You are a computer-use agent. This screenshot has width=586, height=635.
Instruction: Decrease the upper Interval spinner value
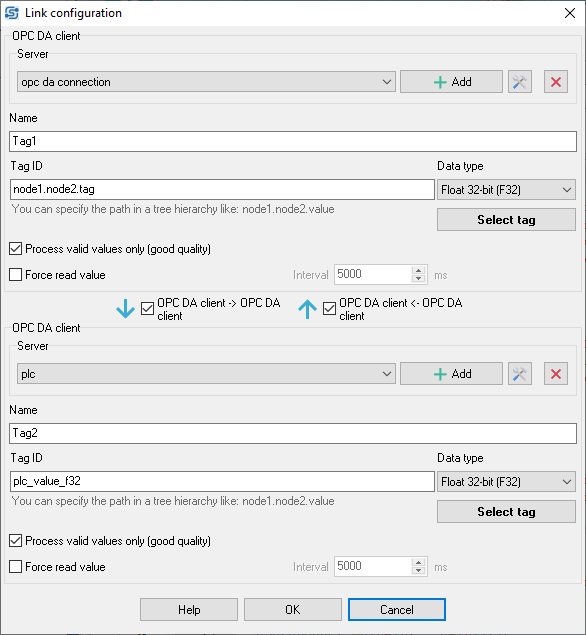coord(418,279)
